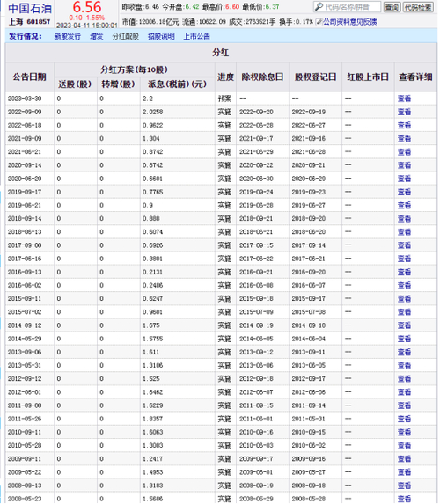View details of the 2013-05-31 row
440x504 pixels.
tap(404, 365)
